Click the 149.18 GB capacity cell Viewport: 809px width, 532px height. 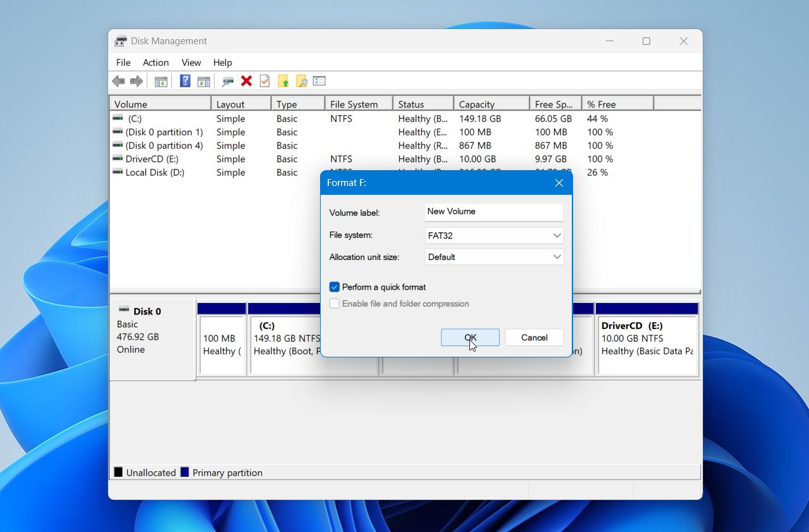pos(480,118)
